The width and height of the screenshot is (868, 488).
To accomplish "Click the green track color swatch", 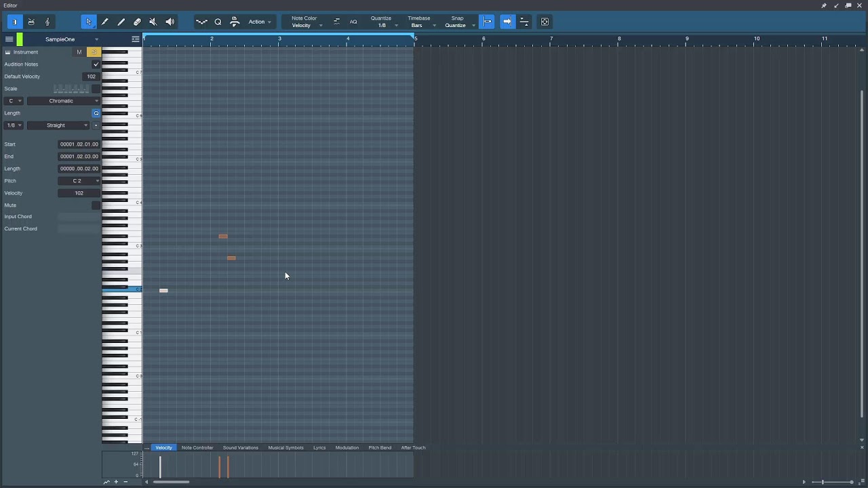I will (x=20, y=39).
